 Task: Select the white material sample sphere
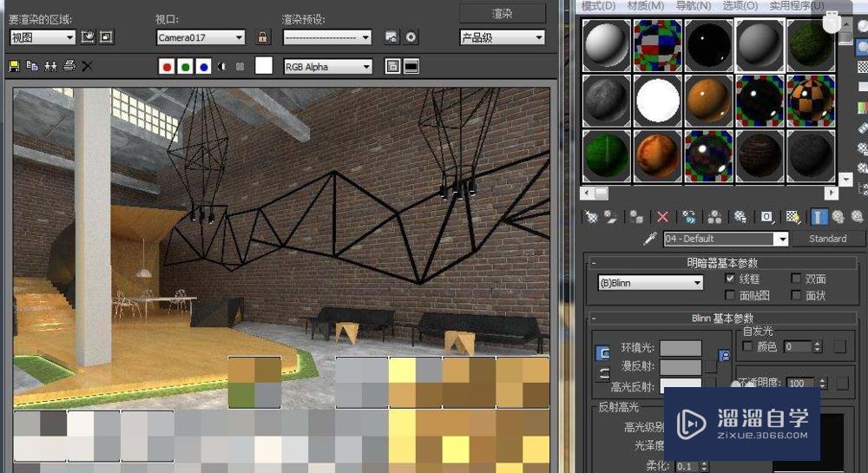pyautogui.click(x=658, y=101)
